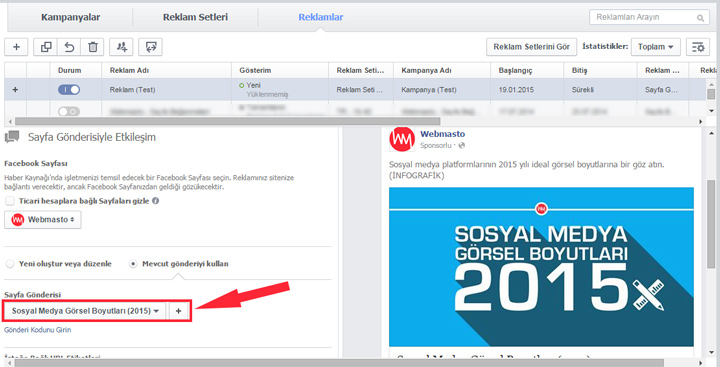Click the plus button next to Sayfa Gönderisi
The width and height of the screenshot is (720, 367).
pyautogui.click(x=179, y=311)
